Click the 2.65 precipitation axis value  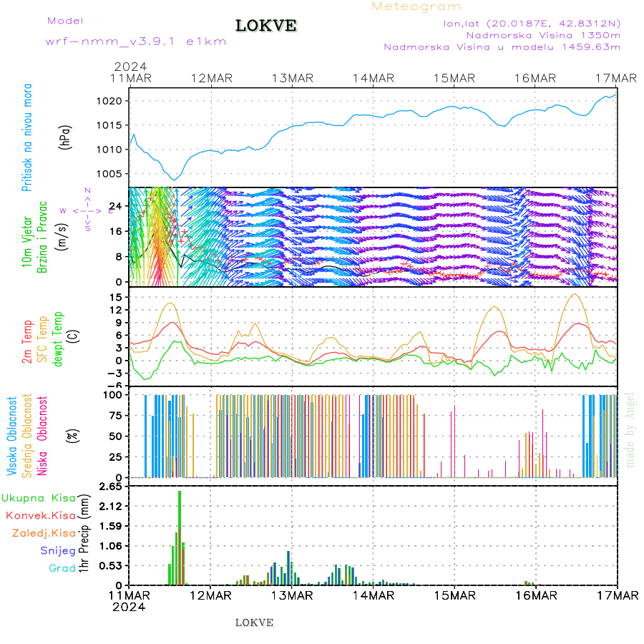tap(111, 487)
